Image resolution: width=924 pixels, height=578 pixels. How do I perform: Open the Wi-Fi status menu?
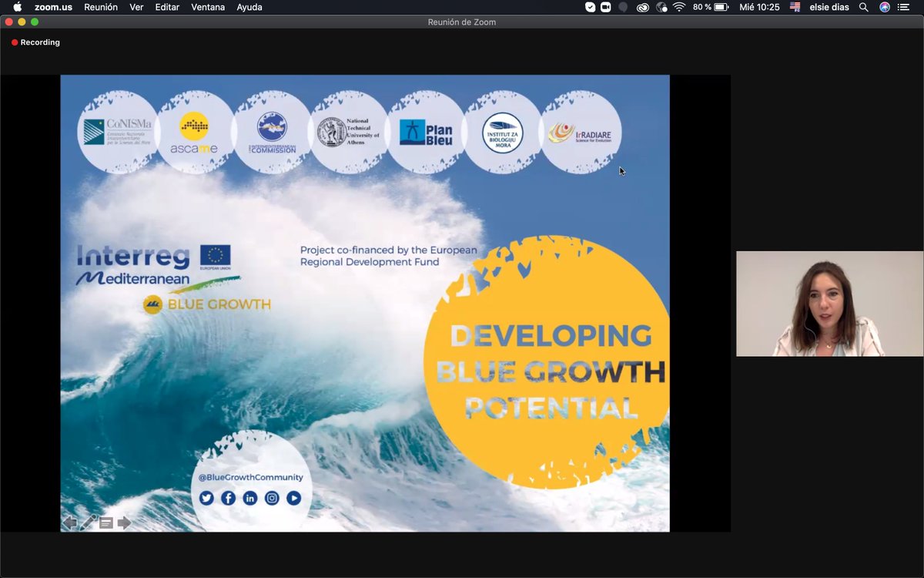[679, 7]
